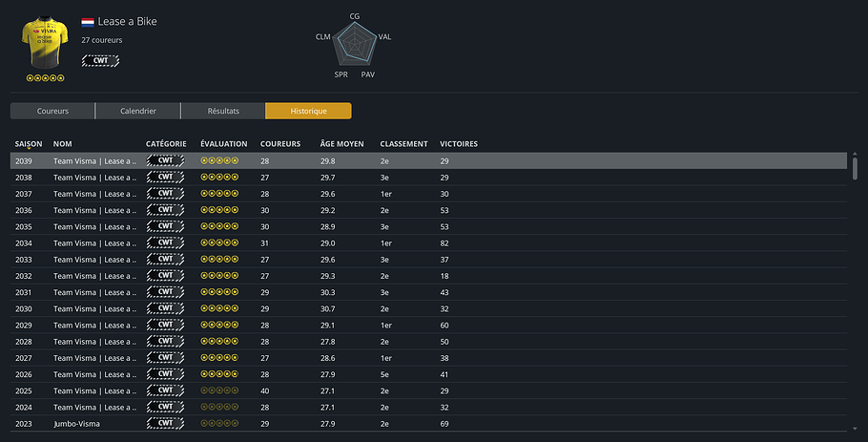The width and height of the screenshot is (868, 442).
Task: Sort by the Évaluation column header
Action: pos(223,144)
